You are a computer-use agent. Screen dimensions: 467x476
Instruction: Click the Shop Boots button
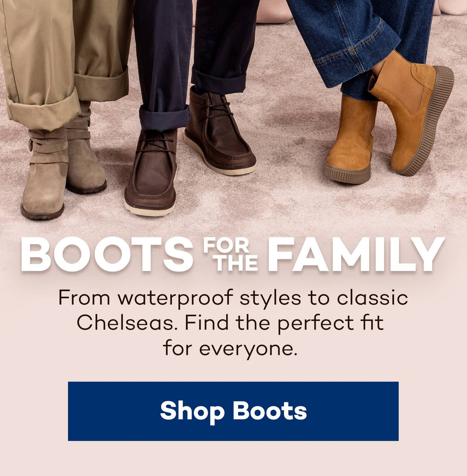[233, 411]
